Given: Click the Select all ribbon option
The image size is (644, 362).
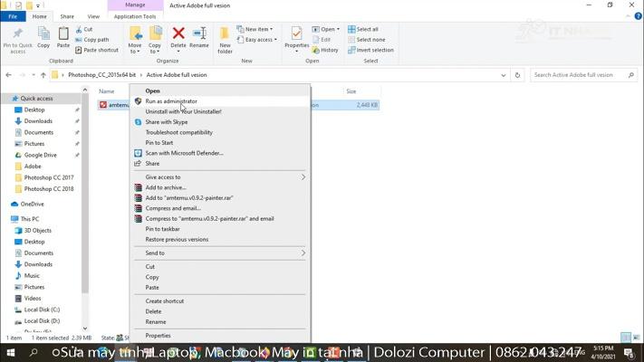Looking at the screenshot, I should click(368, 29).
